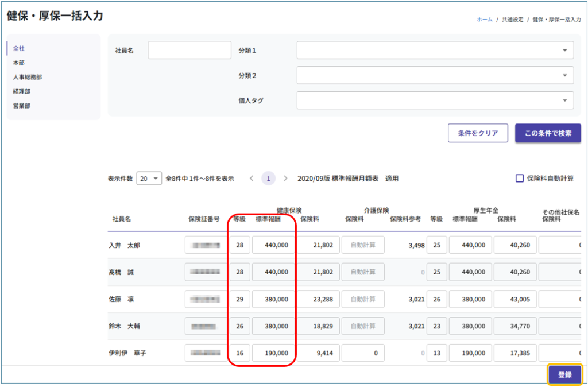This screenshot has height=387, width=588.
Task: Click the 登録 button
Action: (x=564, y=374)
